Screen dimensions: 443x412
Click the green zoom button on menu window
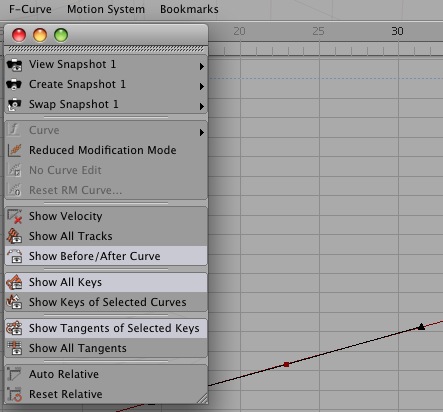coord(61,35)
